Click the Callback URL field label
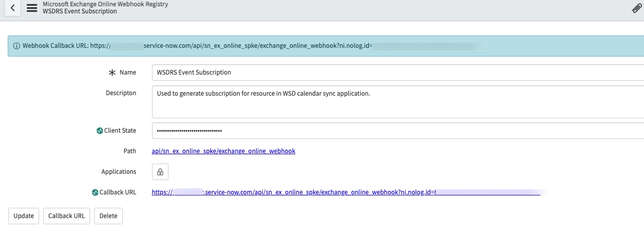The height and width of the screenshot is (233, 644). coord(117,192)
